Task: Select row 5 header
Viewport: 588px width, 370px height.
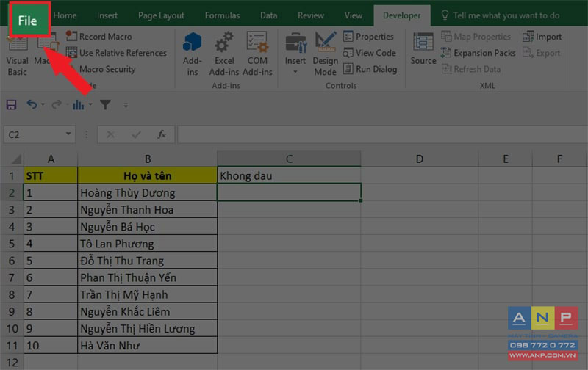Action: [x=12, y=244]
